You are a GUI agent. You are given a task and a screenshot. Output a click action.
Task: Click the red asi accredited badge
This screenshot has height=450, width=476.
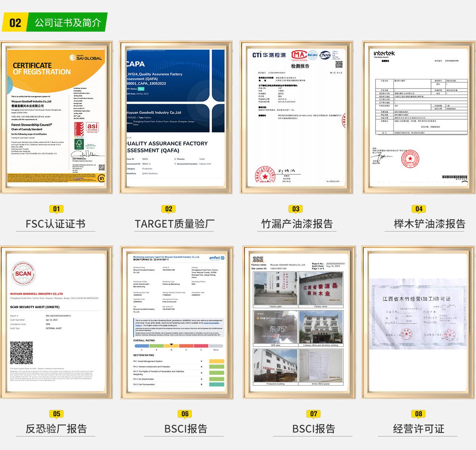click(x=92, y=127)
